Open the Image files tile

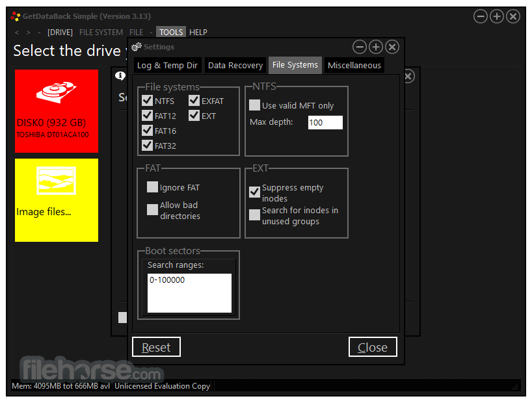(x=57, y=200)
